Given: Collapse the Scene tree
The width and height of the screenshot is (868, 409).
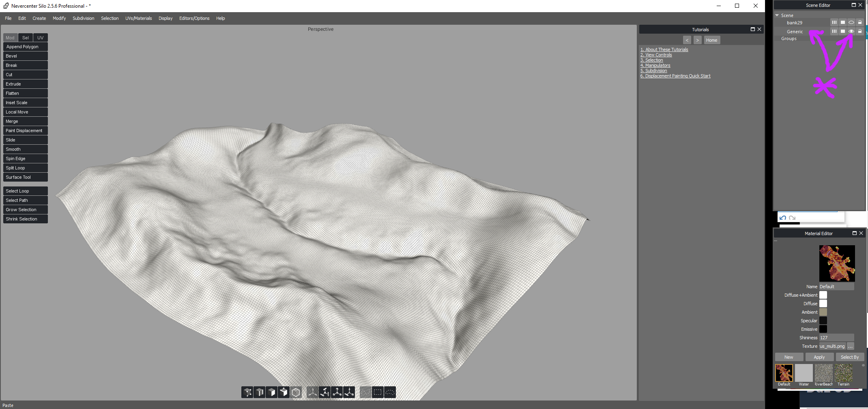Looking at the screenshot, I should point(777,15).
